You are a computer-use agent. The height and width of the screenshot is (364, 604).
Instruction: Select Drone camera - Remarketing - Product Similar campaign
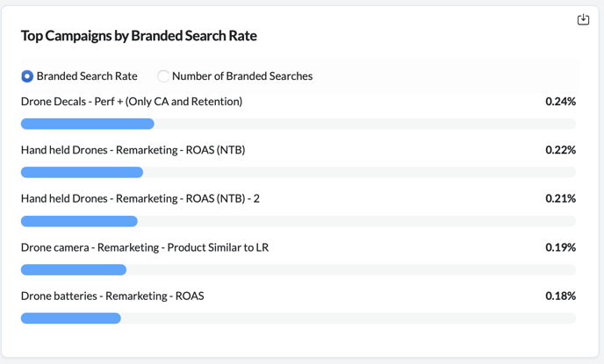pyautogui.click(x=145, y=247)
